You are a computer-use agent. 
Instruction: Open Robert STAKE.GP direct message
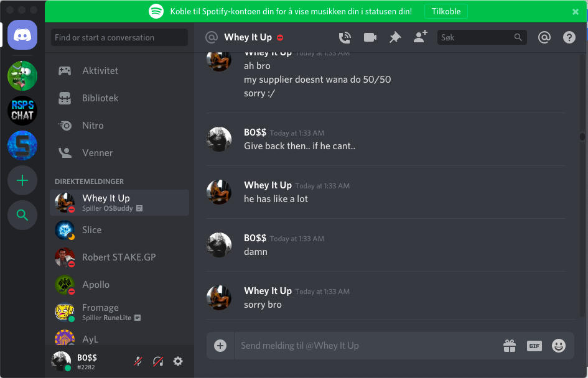coord(119,257)
